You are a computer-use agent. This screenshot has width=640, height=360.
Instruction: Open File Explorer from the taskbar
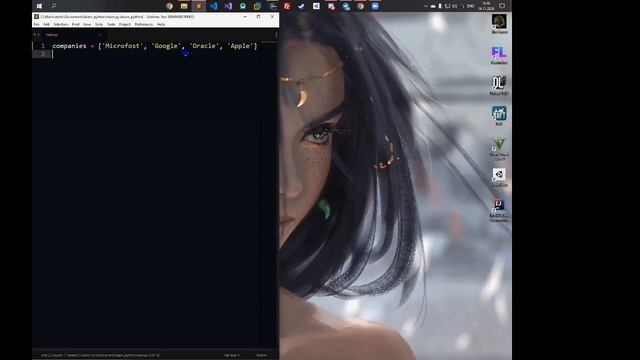184,6
